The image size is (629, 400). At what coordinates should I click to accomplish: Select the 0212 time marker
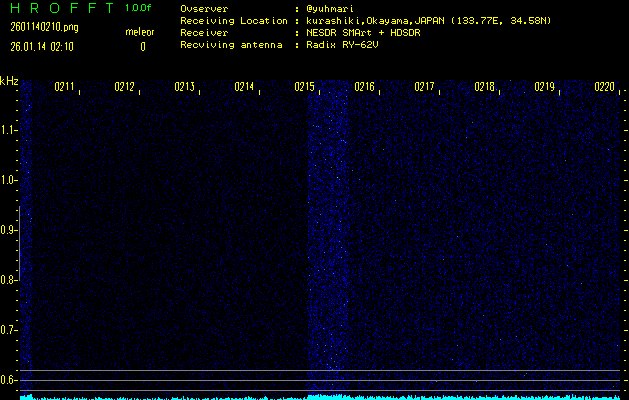coord(124,87)
